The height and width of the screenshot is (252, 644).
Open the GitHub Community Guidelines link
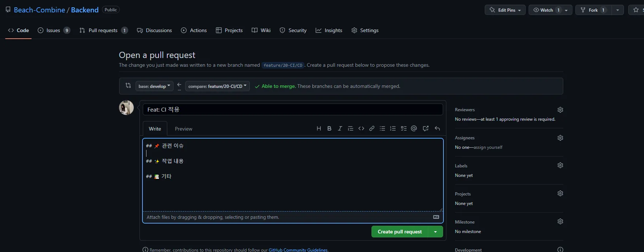tap(298, 250)
